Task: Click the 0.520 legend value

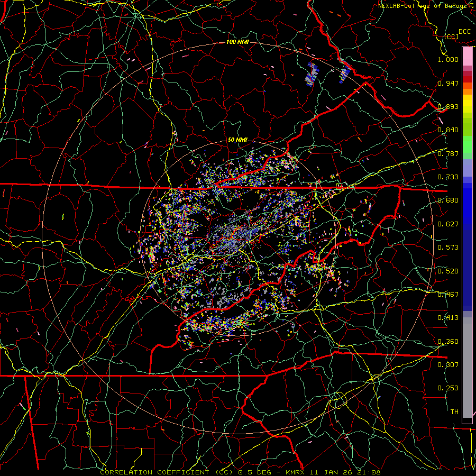Action: point(448,271)
